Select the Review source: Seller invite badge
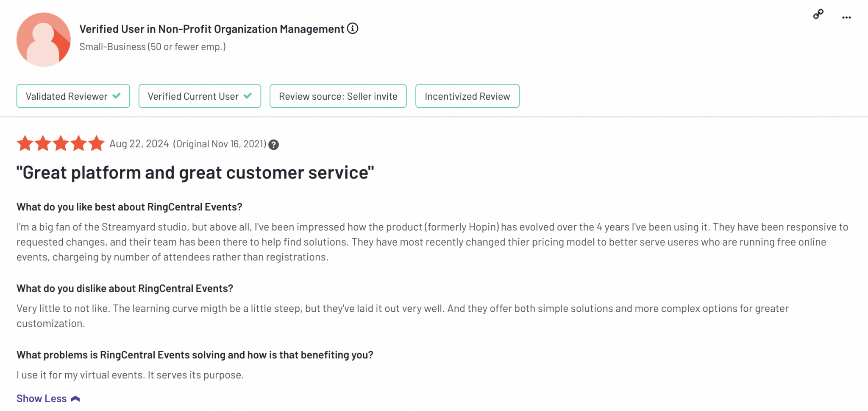 [x=338, y=96]
